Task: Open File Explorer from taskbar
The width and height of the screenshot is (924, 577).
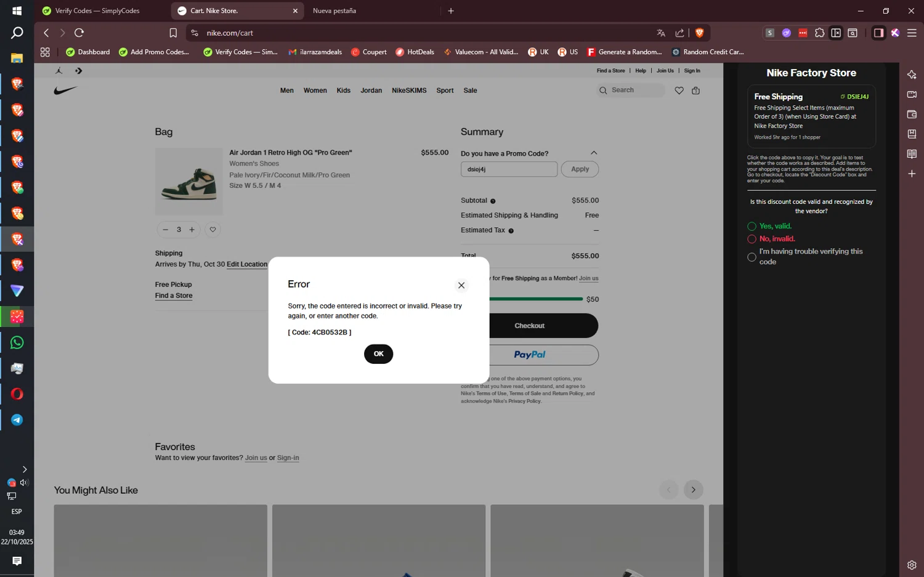Action: (x=17, y=58)
